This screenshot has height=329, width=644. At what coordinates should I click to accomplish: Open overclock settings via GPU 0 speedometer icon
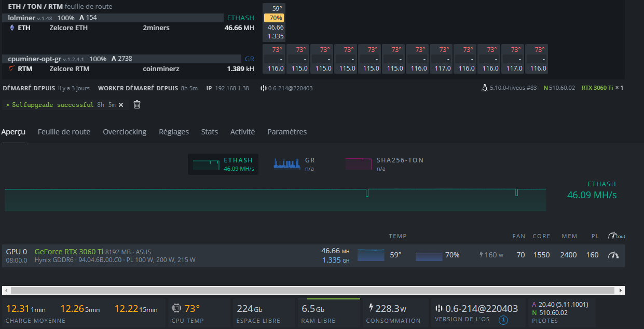tap(613, 255)
